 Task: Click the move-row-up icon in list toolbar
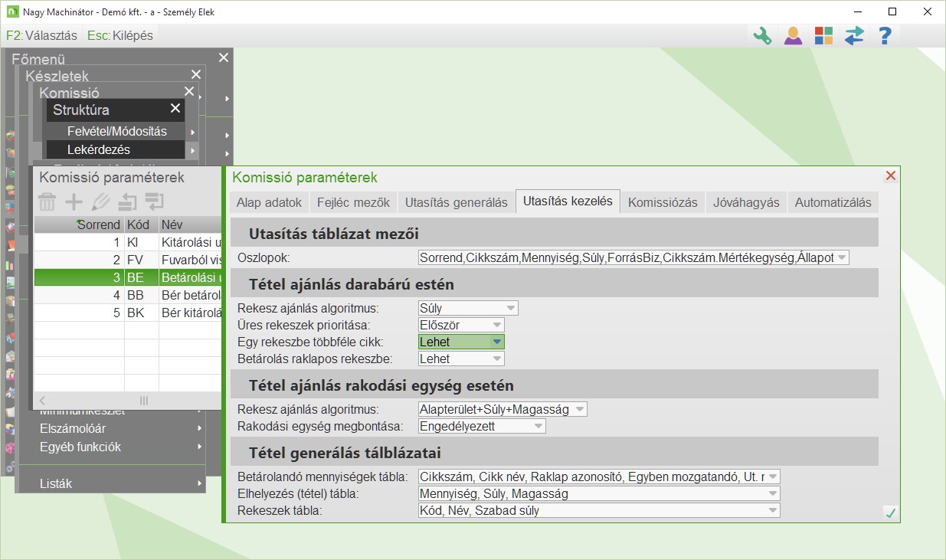pos(127,202)
